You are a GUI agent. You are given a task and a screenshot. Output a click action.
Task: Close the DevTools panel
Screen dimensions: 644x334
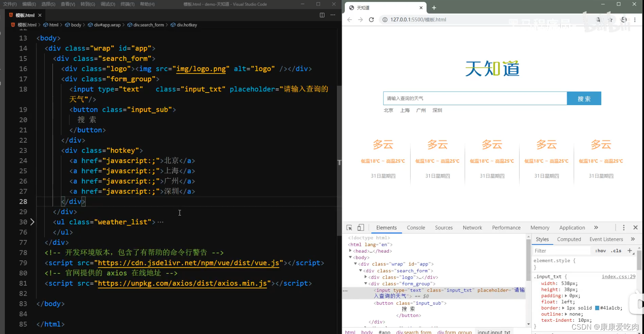(635, 227)
